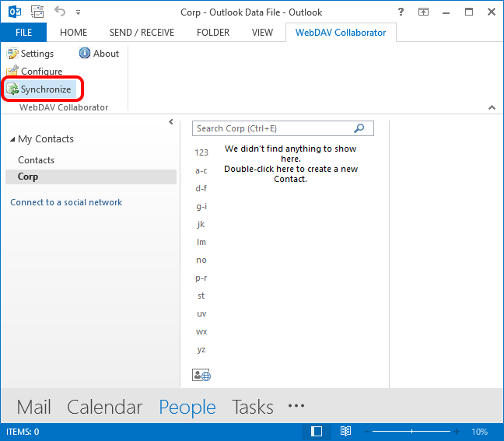Select the Contacts folder
The height and width of the screenshot is (441, 504).
click(x=36, y=160)
